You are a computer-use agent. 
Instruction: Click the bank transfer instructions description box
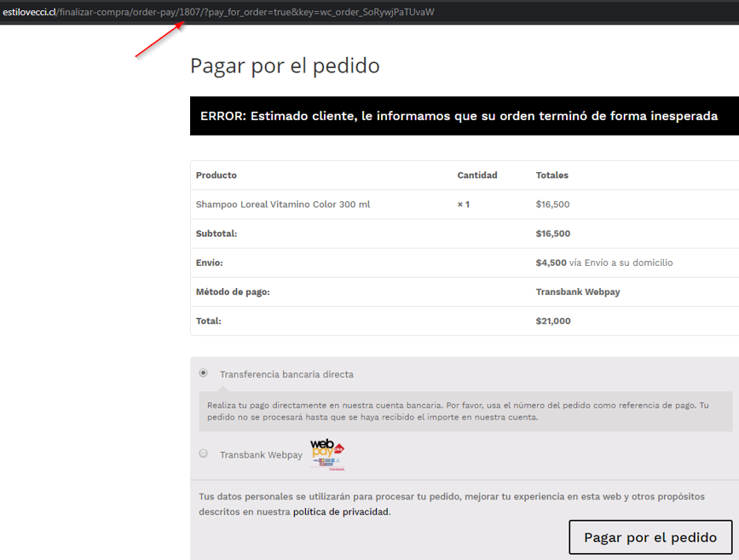(465, 412)
